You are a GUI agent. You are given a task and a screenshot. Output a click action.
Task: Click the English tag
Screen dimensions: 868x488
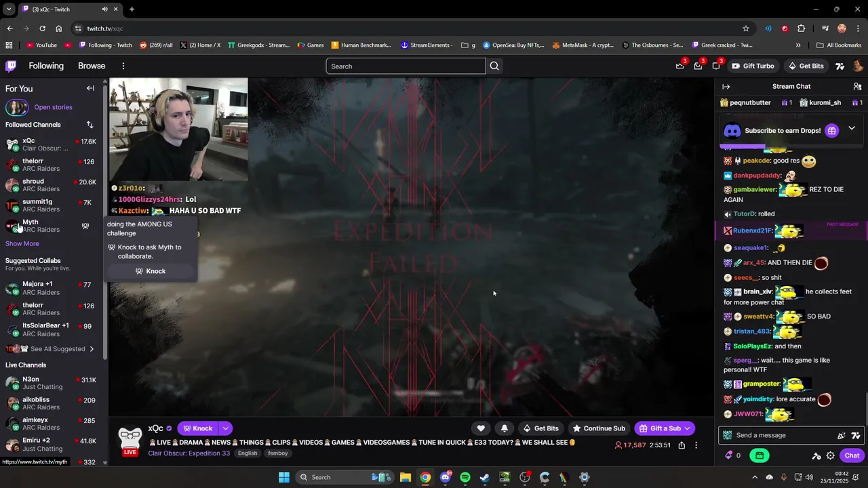(x=248, y=453)
